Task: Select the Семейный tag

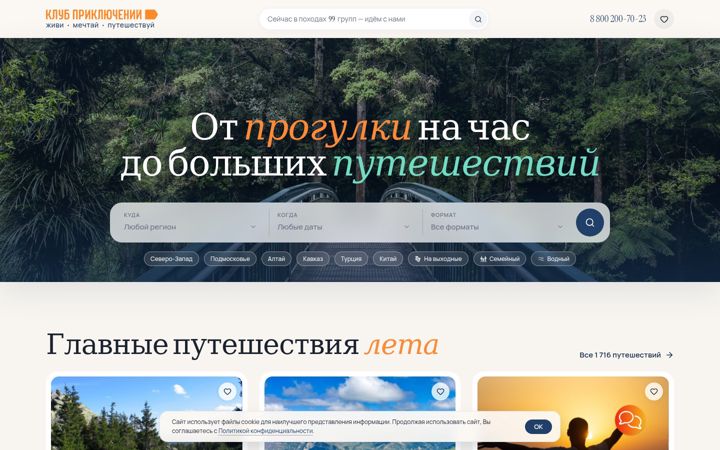Action: point(500,259)
